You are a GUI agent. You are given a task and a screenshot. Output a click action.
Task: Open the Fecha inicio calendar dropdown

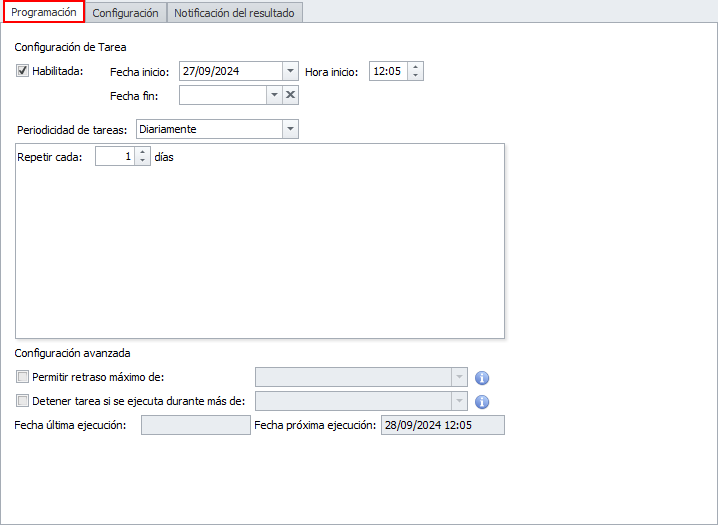tap(290, 71)
